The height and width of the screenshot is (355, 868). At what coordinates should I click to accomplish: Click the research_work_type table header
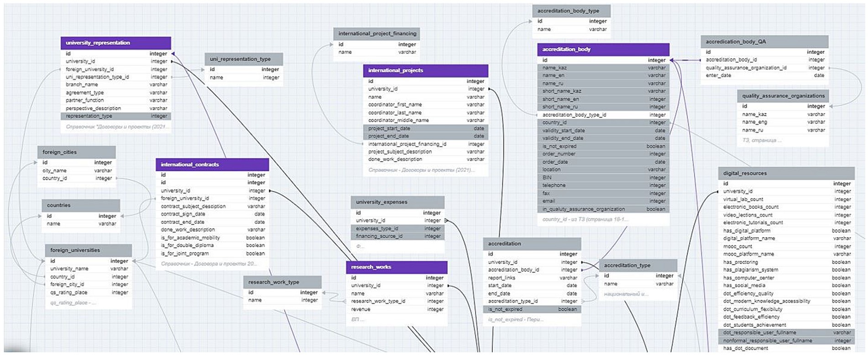(x=282, y=282)
